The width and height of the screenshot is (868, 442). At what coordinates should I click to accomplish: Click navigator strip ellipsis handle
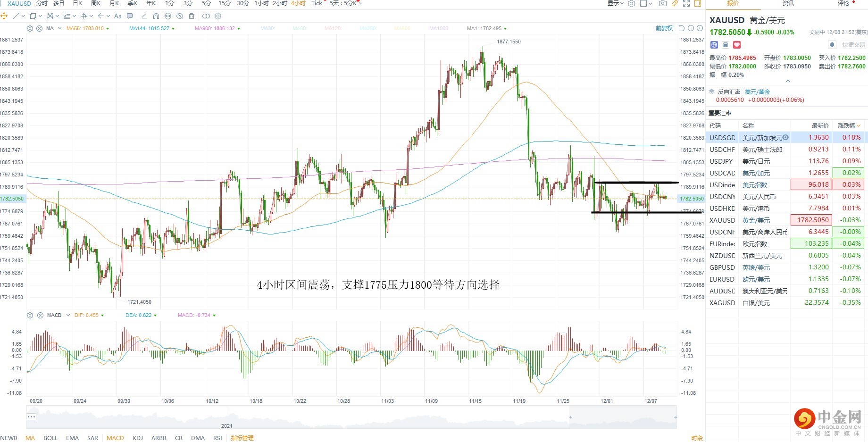(32, 417)
